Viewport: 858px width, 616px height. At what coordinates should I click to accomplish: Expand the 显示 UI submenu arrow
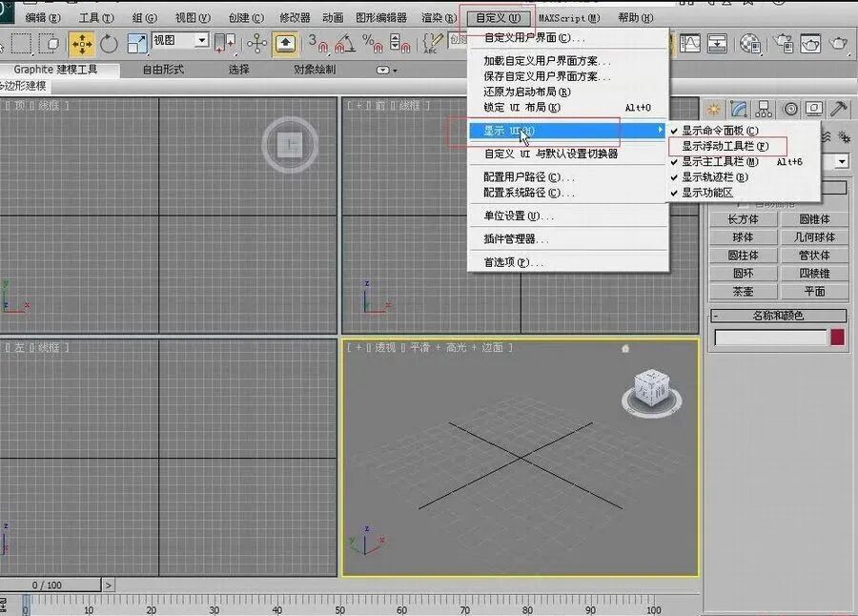point(660,130)
